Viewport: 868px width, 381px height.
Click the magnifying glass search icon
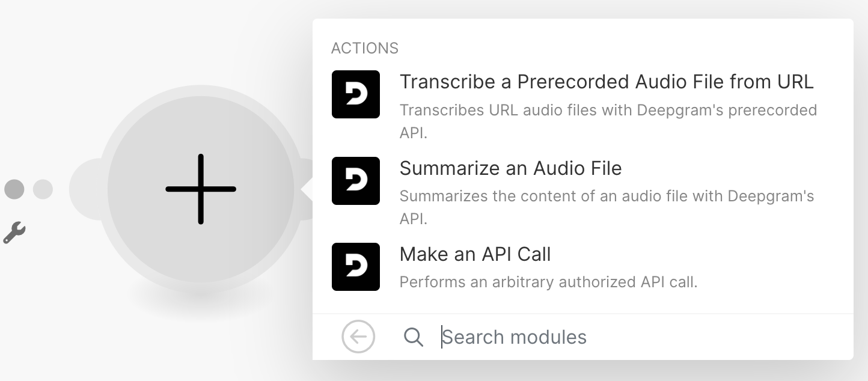(414, 337)
